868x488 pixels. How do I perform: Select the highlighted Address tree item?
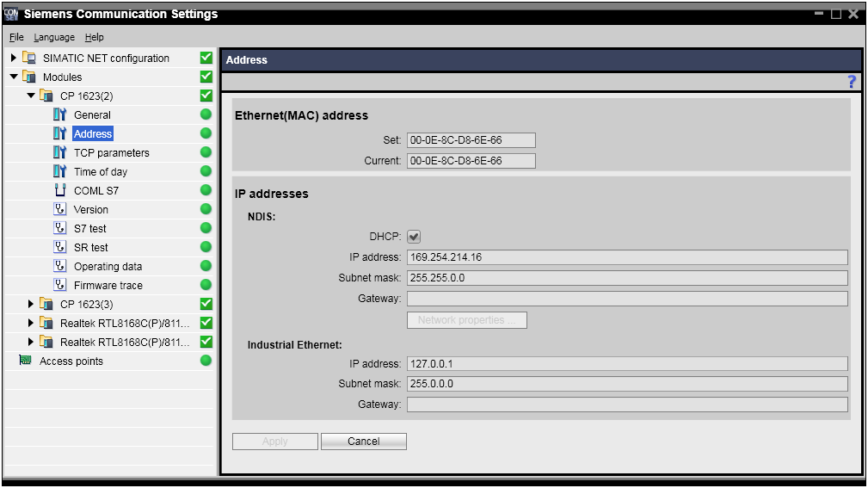pyautogui.click(x=93, y=133)
